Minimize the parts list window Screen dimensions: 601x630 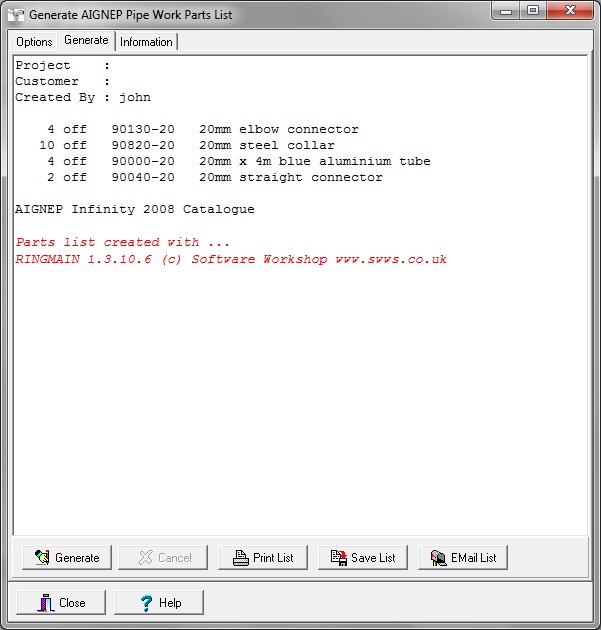505,11
